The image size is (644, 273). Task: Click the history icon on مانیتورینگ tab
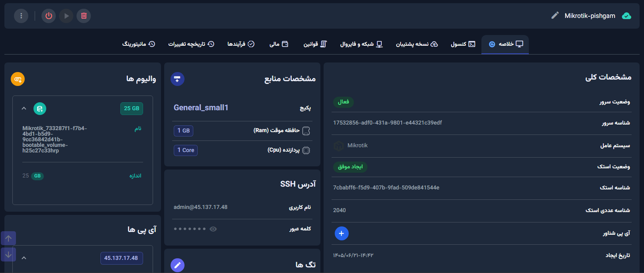(151, 44)
